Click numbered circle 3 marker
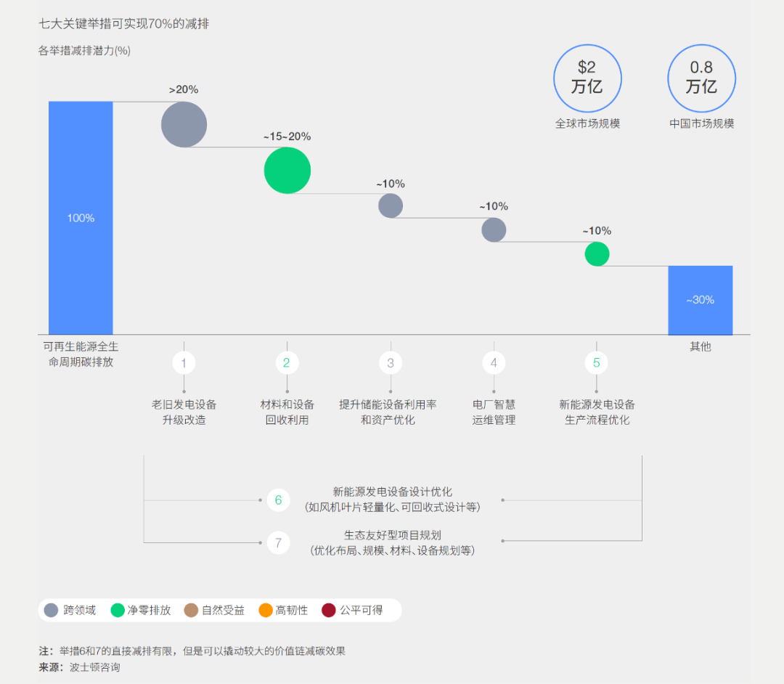The width and height of the screenshot is (784, 684). point(391,363)
